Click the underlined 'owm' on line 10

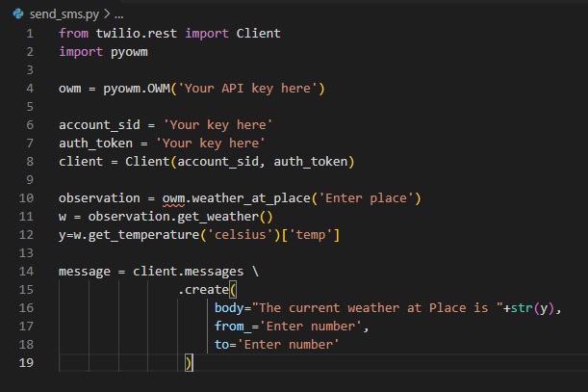tap(173, 198)
